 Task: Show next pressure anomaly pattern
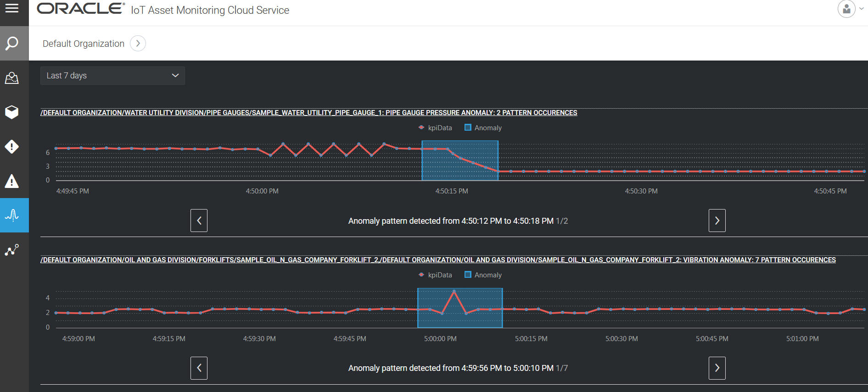[x=717, y=221]
